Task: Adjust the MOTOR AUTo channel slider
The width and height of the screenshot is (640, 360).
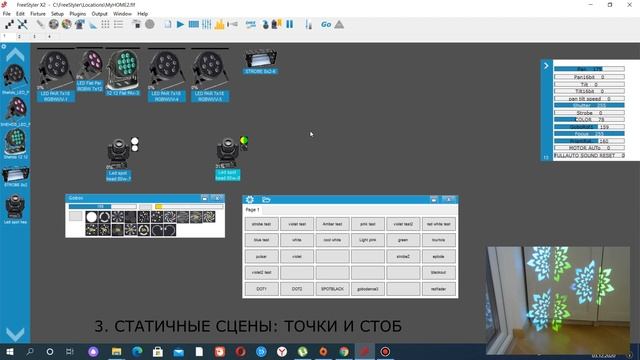Action: point(589,148)
